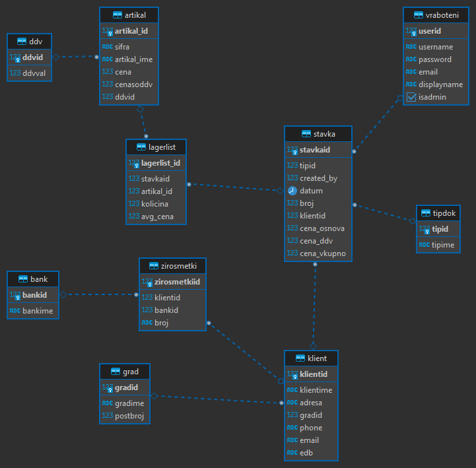This screenshot has height=468, width=476.
Task: Click the tipime column in tipdok
Action: pyautogui.click(x=443, y=246)
